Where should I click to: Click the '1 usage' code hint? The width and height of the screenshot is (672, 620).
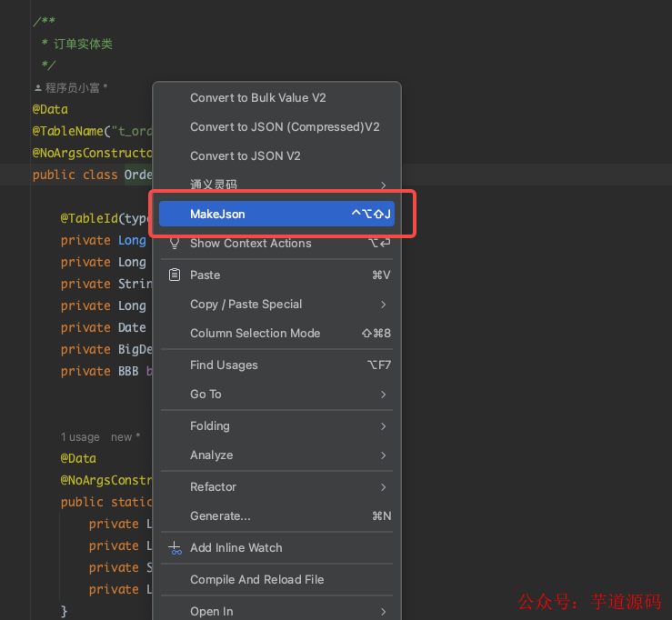point(80,437)
